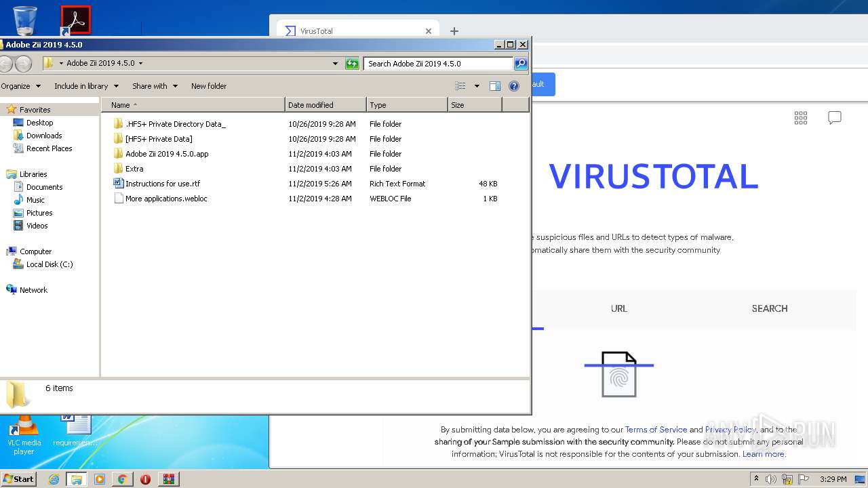
Task: Sort files by Name column
Action: click(x=193, y=105)
